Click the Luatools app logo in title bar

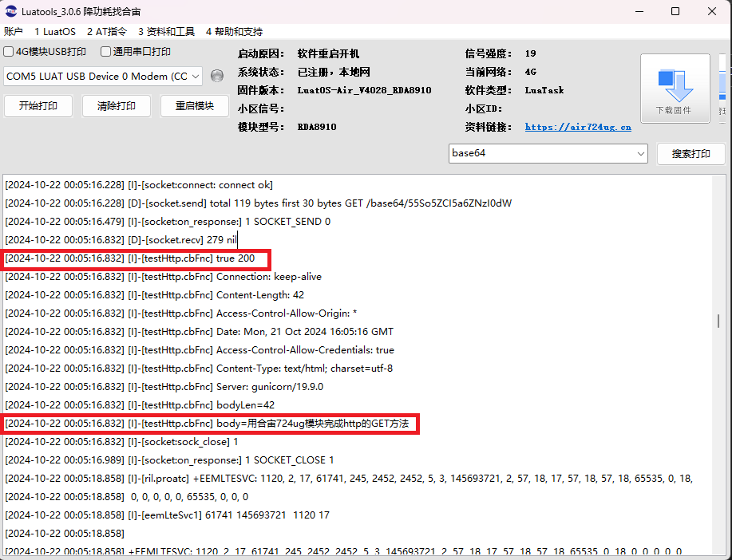coord(11,11)
